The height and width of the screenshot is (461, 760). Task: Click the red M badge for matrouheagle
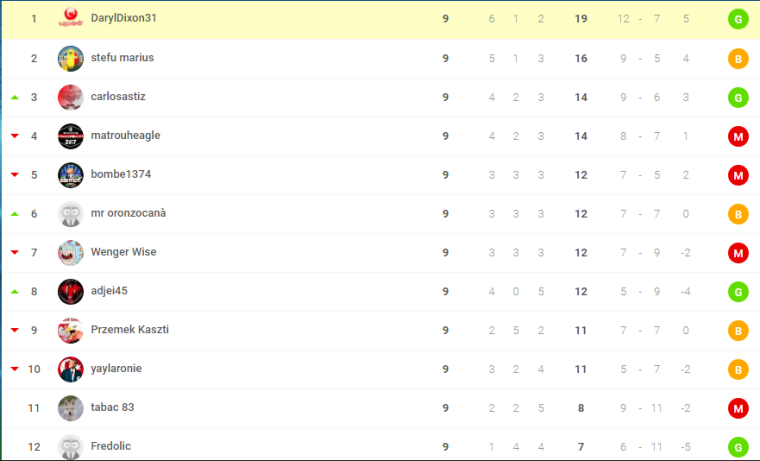coord(738,137)
